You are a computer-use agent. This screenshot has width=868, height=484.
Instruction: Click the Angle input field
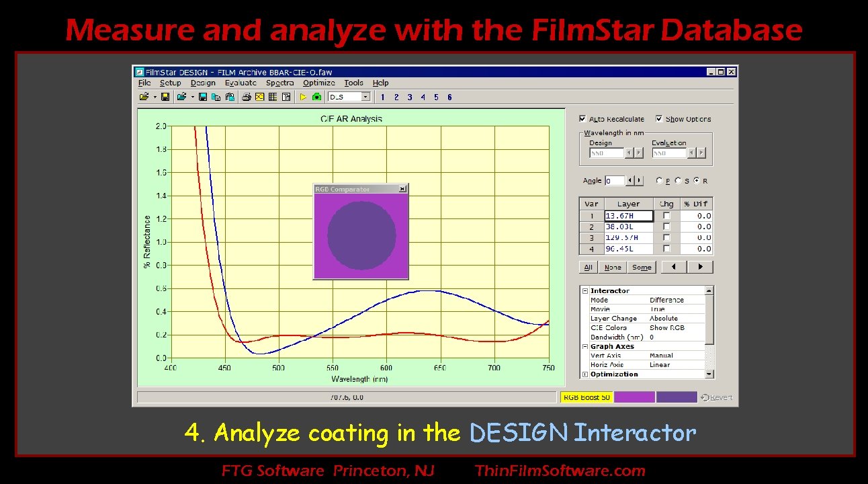(615, 181)
